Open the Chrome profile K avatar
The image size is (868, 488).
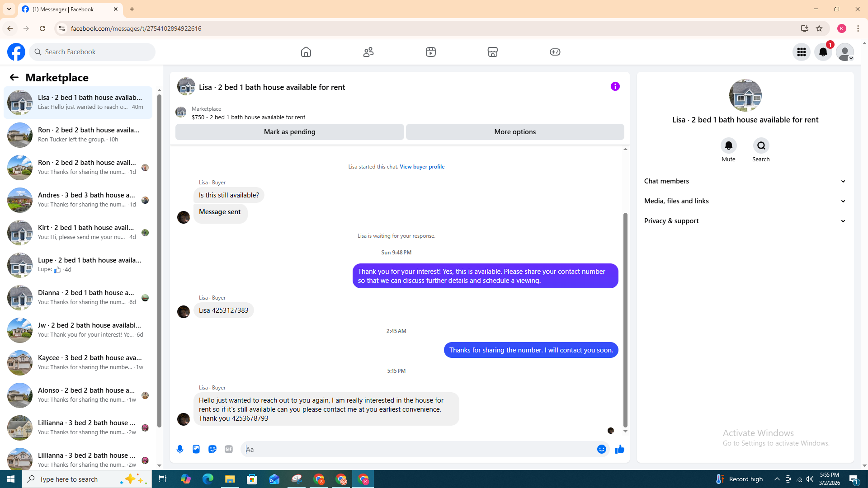(842, 28)
